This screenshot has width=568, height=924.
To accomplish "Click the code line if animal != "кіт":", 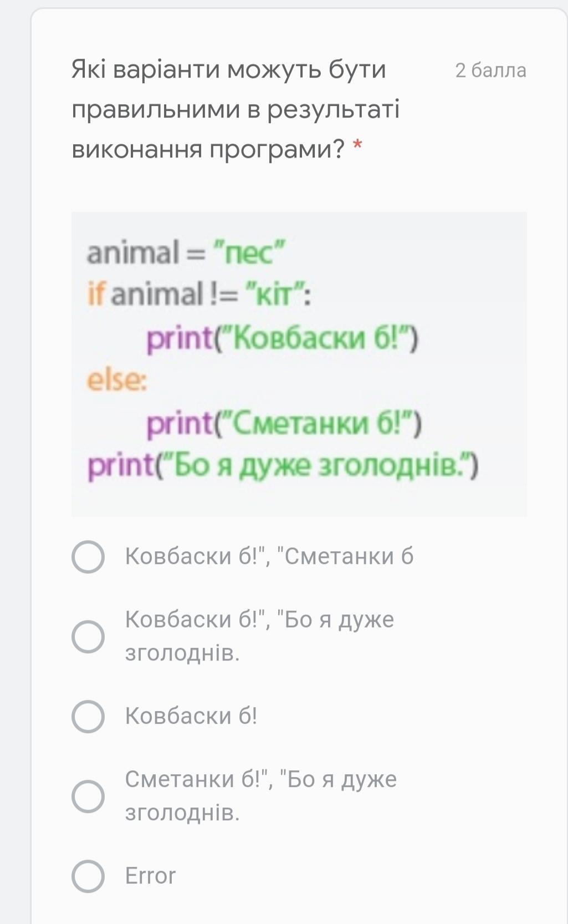I will [x=199, y=295].
